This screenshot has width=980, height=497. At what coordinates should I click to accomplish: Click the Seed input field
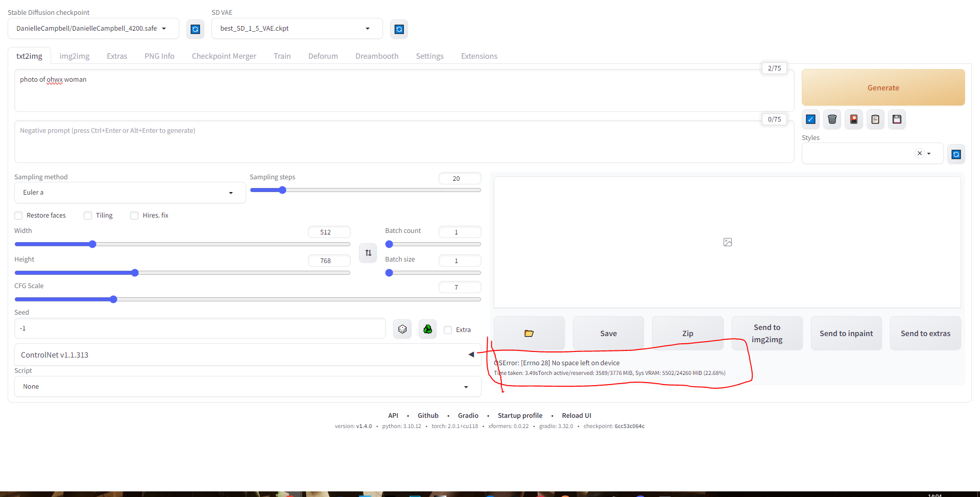pos(200,328)
